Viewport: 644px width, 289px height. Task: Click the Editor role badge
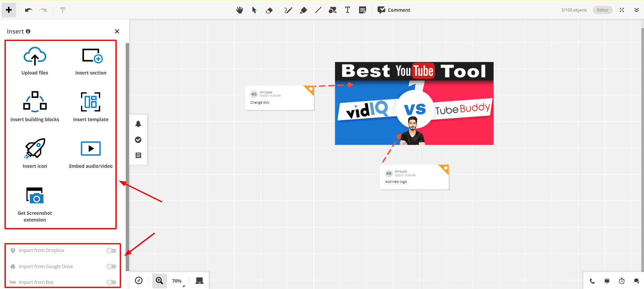click(x=603, y=10)
